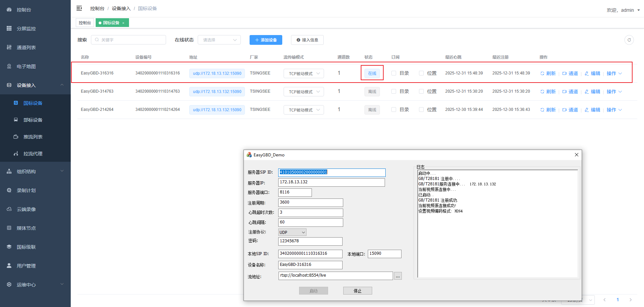Expand 操作 menu for EasyGBD-316316

pyautogui.click(x=614, y=73)
